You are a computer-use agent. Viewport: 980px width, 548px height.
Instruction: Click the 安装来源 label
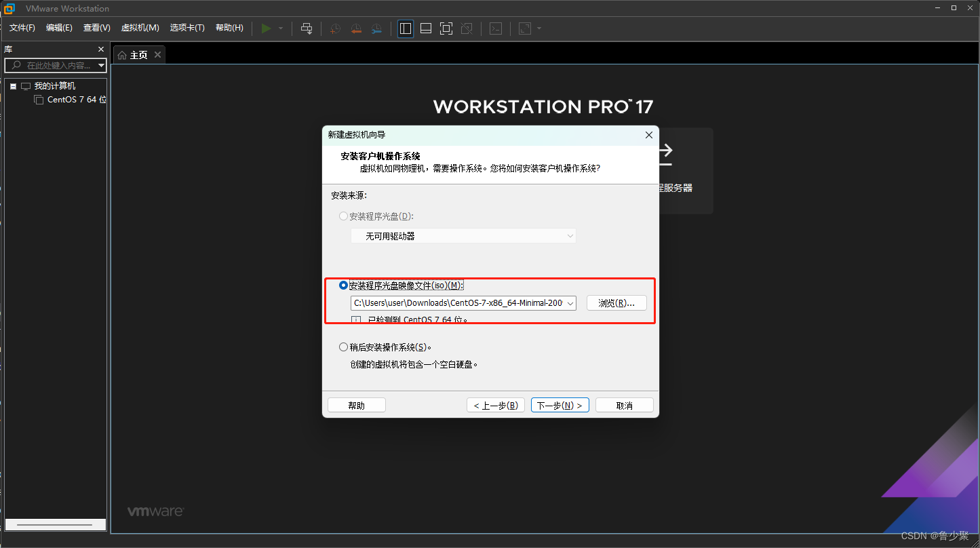[x=349, y=195]
